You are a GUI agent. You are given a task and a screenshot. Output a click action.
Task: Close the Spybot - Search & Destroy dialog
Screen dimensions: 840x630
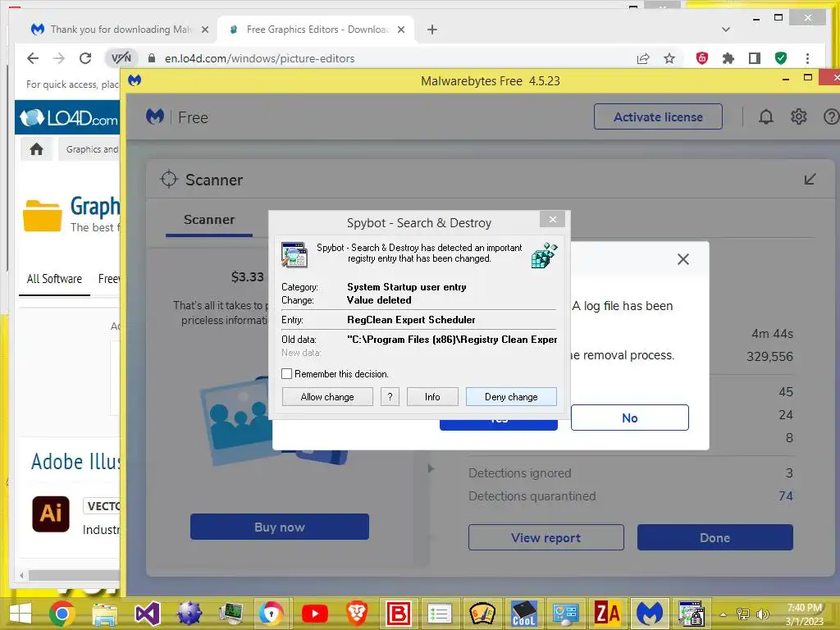tap(552, 219)
